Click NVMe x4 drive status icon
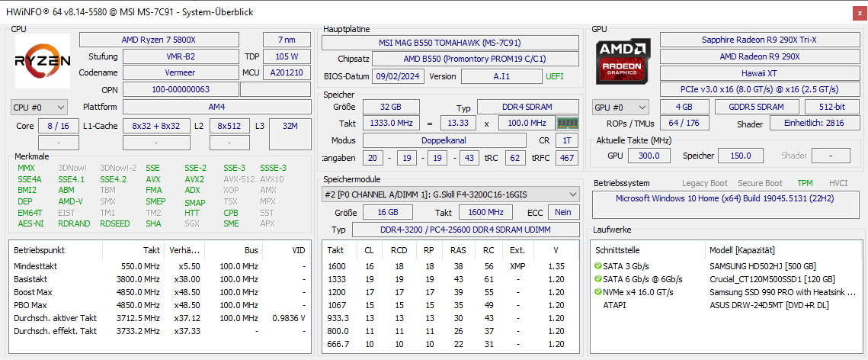This screenshot has width=868, height=360. [x=598, y=292]
